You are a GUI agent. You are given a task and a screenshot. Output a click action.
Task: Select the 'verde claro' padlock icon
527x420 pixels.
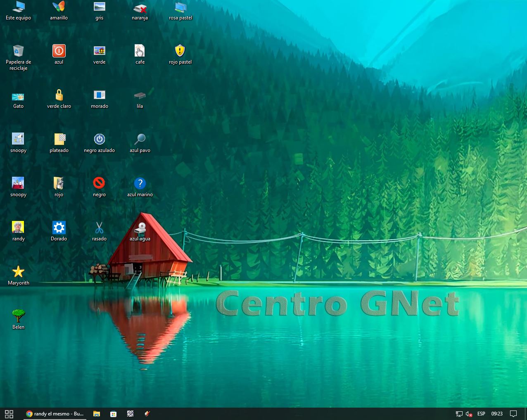point(59,95)
